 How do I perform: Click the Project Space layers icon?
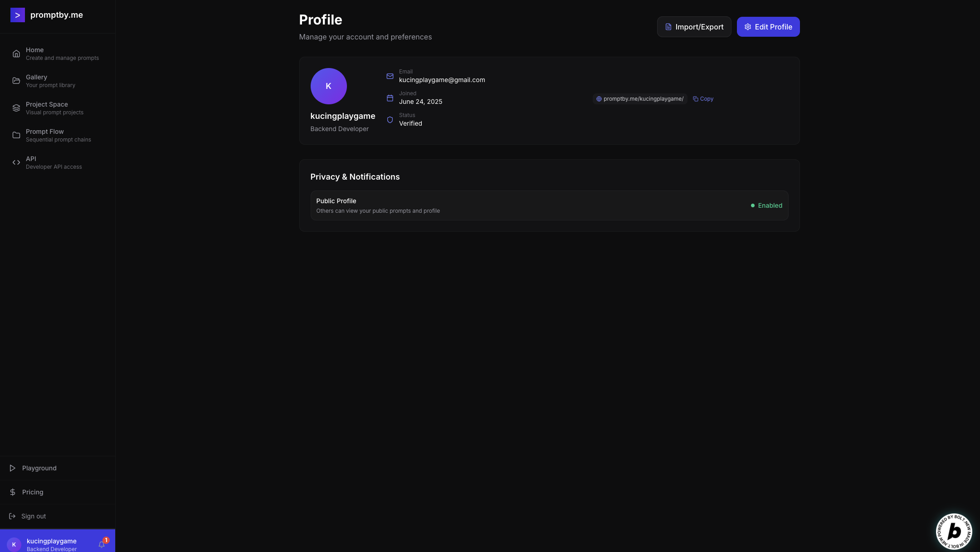(x=16, y=108)
